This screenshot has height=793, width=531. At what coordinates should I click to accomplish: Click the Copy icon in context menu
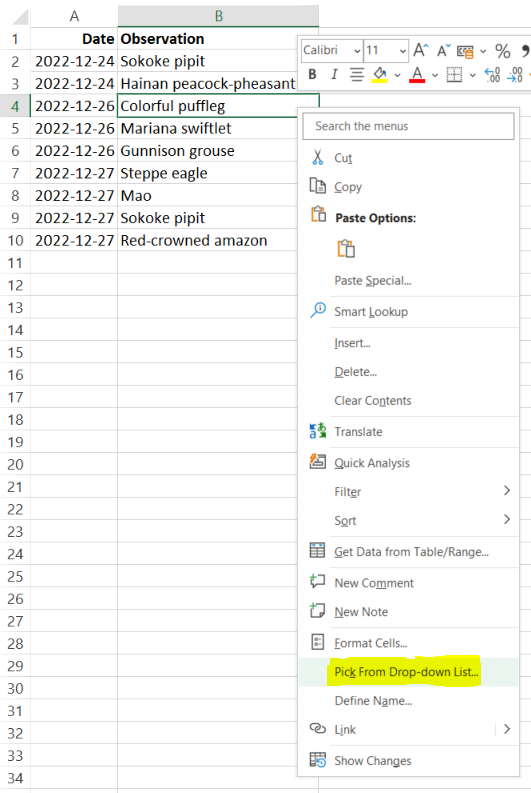point(318,186)
